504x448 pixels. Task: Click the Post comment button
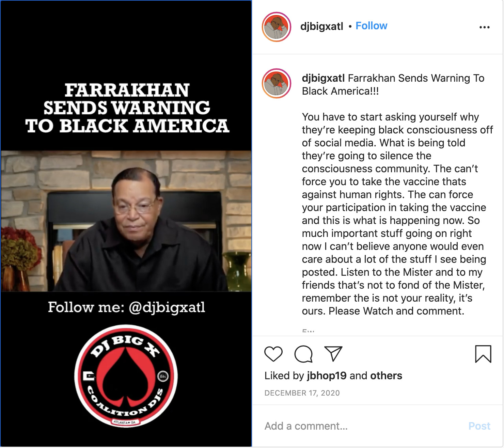point(479,426)
